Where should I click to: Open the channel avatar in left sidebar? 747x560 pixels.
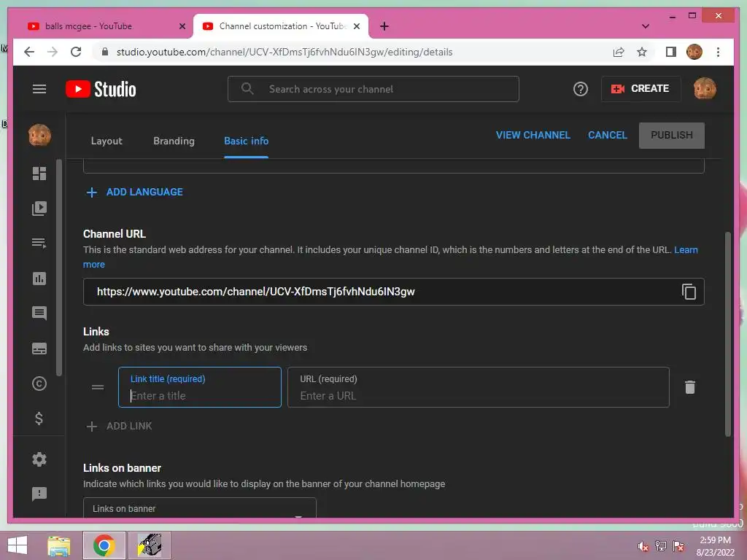[39, 135]
